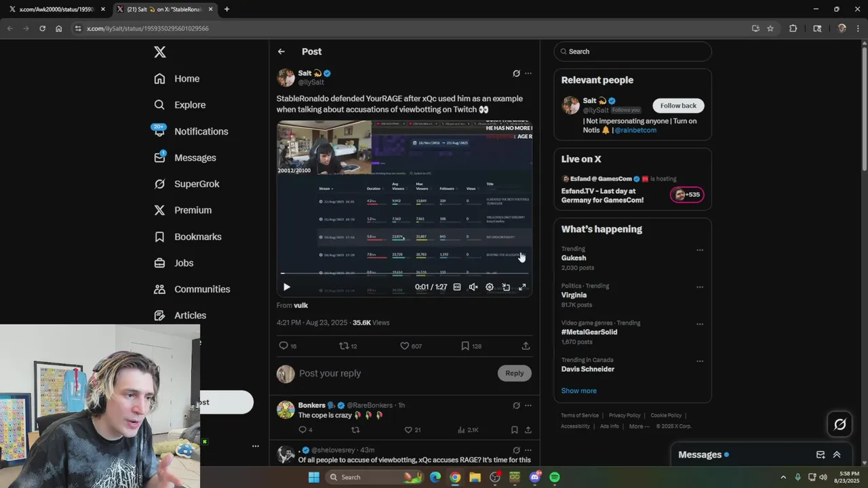Toggle picture-in-picture on the video

pyautogui.click(x=506, y=287)
